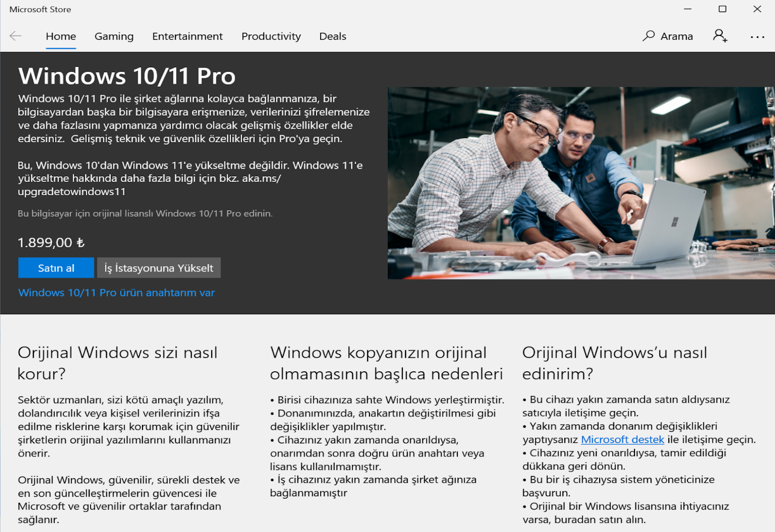
Task: Click the product hero image of two men
Action: click(x=581, y=183)
